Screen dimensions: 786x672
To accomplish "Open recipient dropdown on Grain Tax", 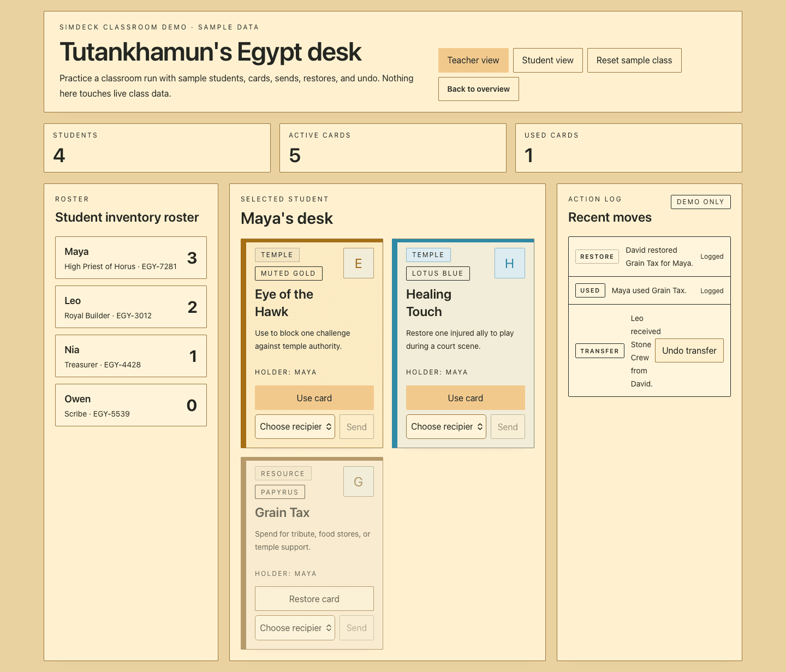I will click(295, 628).
